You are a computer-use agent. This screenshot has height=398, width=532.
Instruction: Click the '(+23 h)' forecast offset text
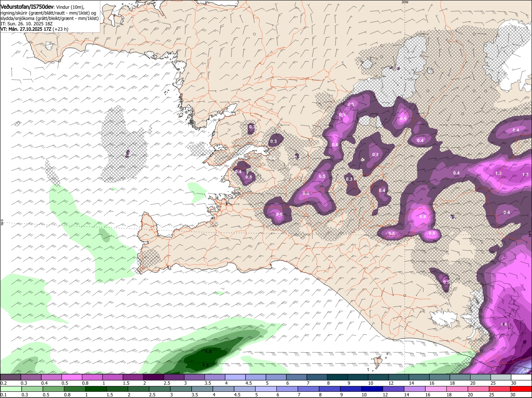(61, 29)
